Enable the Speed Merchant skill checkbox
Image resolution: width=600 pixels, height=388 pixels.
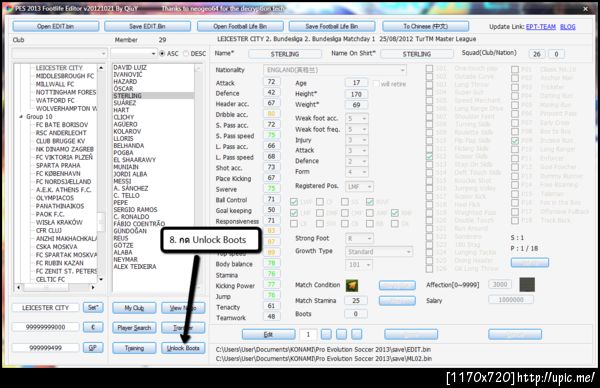(429, 101)
